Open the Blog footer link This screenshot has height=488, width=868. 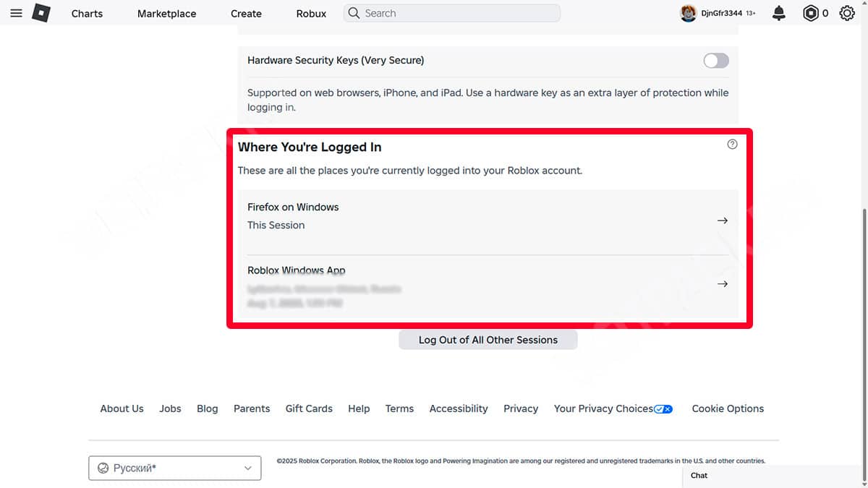pyautogui.click(x=207, y=408)
